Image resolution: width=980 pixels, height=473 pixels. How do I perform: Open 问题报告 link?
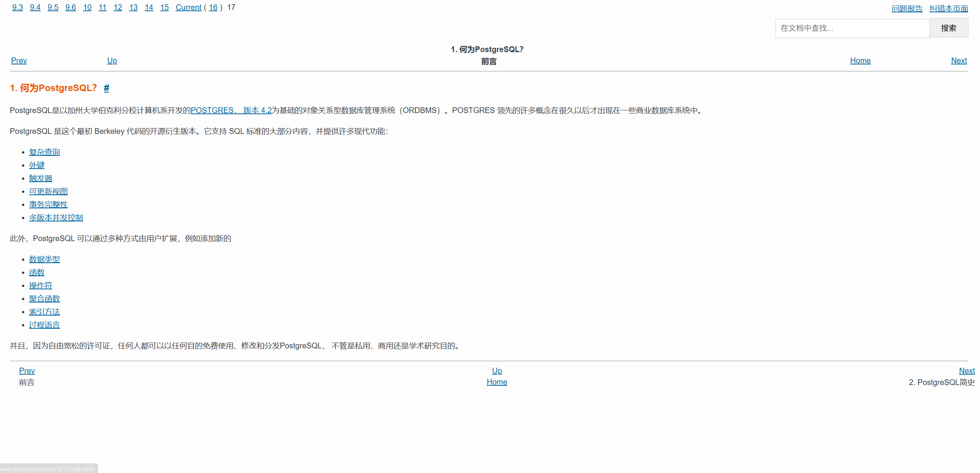click(907, 8)
